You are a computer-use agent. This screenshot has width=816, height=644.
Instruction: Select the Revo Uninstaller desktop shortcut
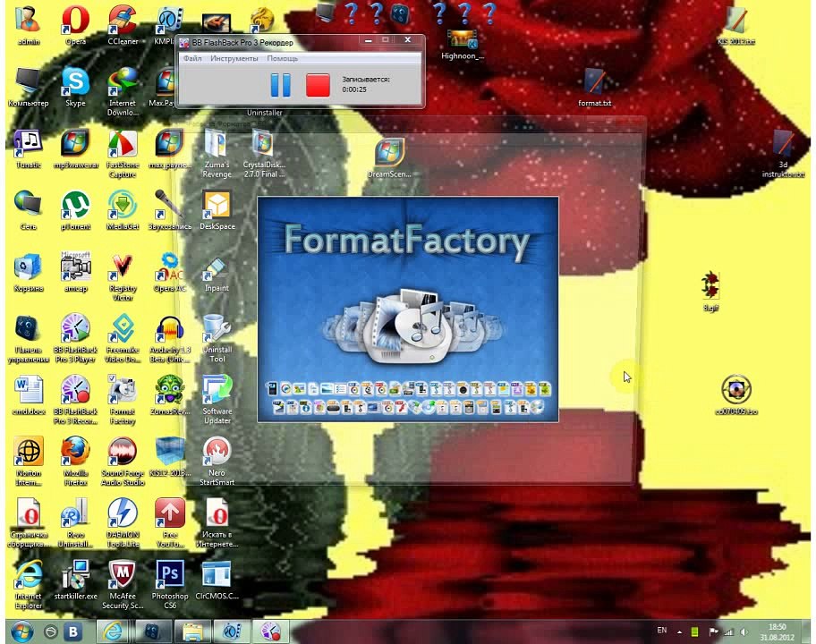point(75,524)
